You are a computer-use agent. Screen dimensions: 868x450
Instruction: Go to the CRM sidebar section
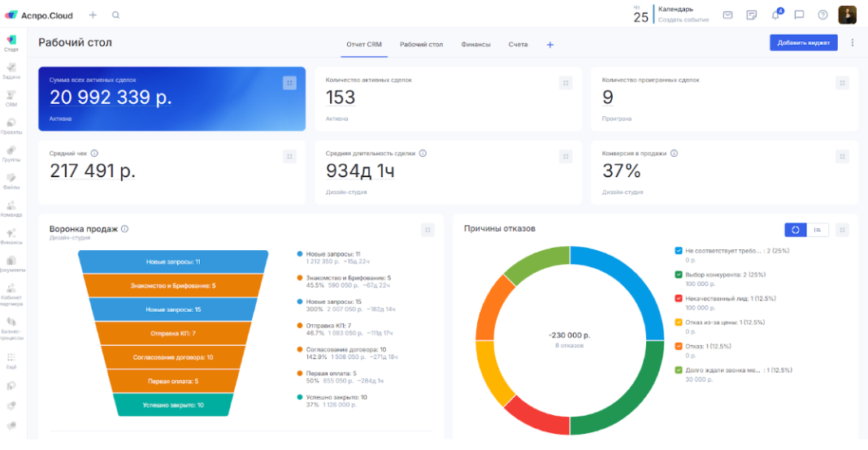(x=11, y=98)
